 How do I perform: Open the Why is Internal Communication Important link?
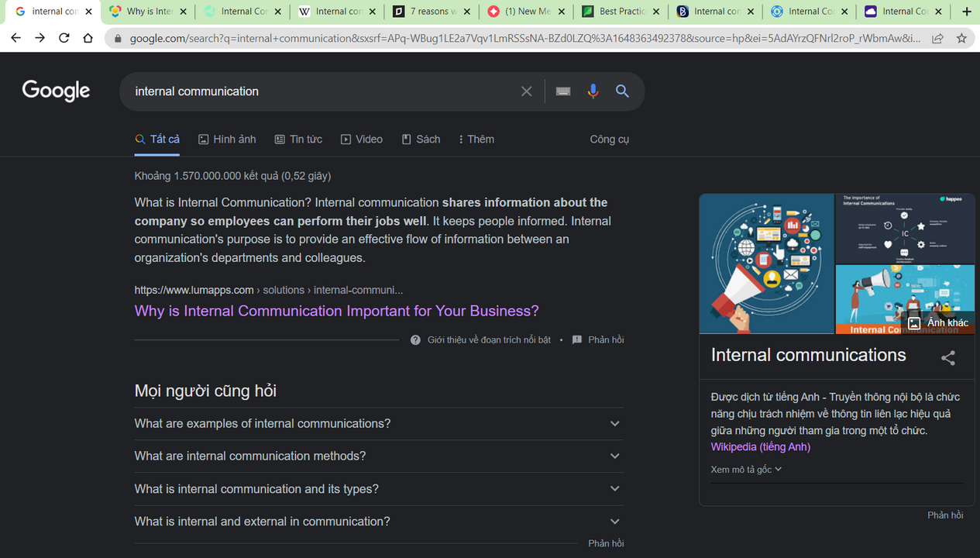pyautogui.click(x=336, y=311)
